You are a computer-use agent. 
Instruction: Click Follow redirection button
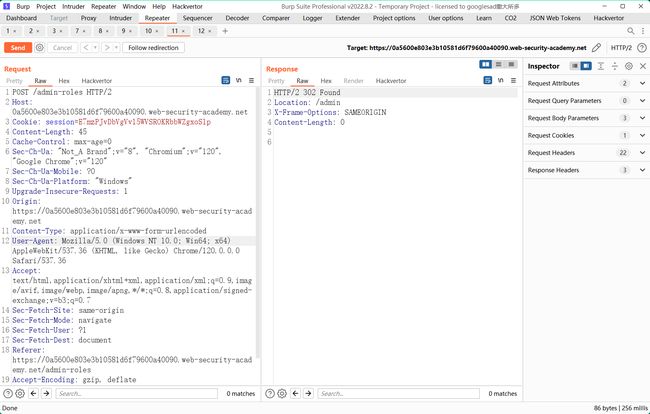pyautogui.click(x=153, y=48)
